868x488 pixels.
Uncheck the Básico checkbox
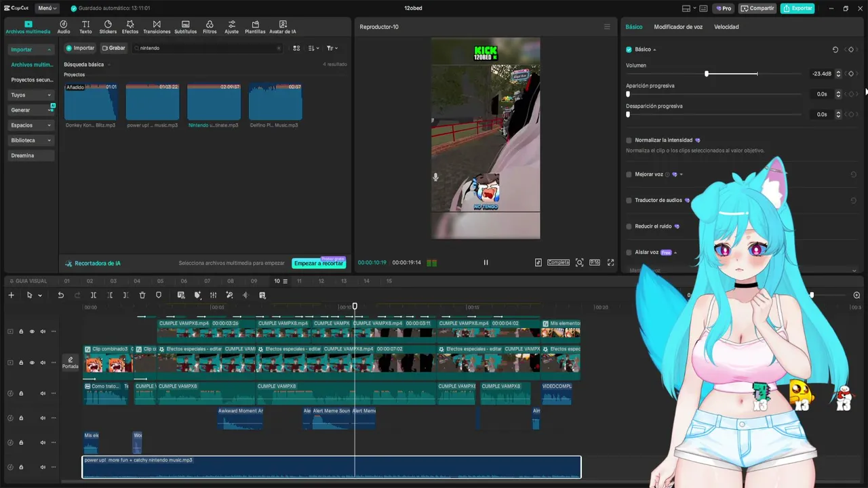point(629,49)
